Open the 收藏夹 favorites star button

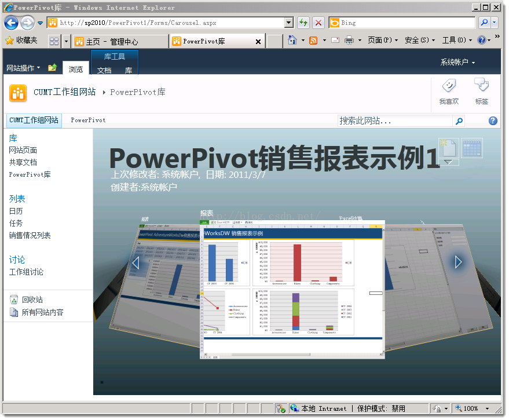pos(21,41)
